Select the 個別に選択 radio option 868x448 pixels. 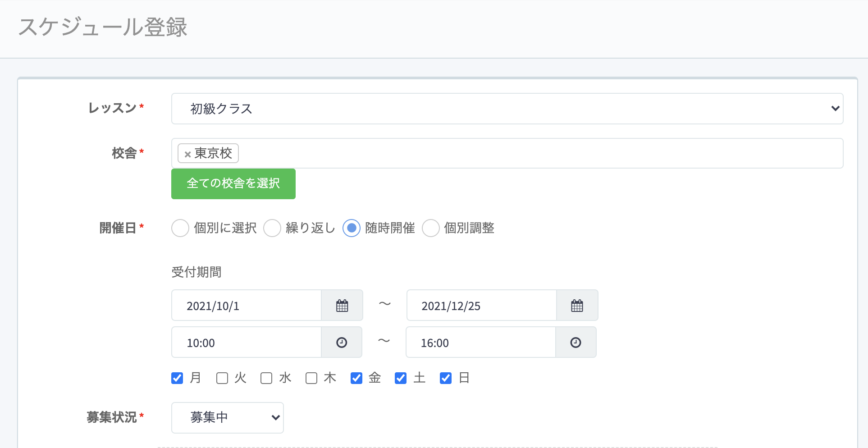point(180,228)
